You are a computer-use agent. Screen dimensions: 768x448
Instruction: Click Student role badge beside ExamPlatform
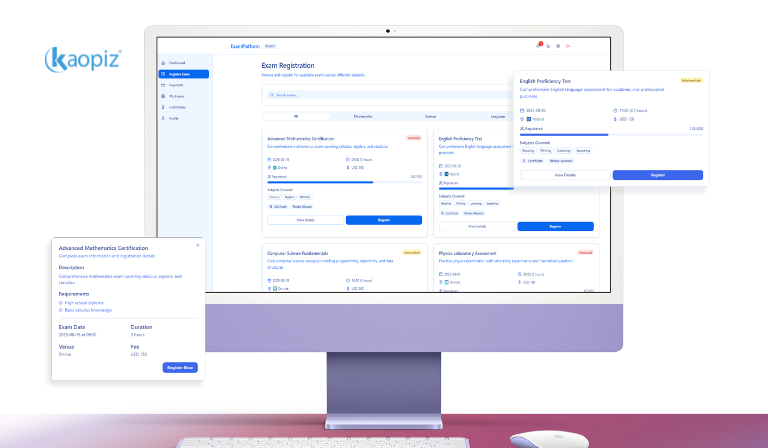(x=270, y=46)
